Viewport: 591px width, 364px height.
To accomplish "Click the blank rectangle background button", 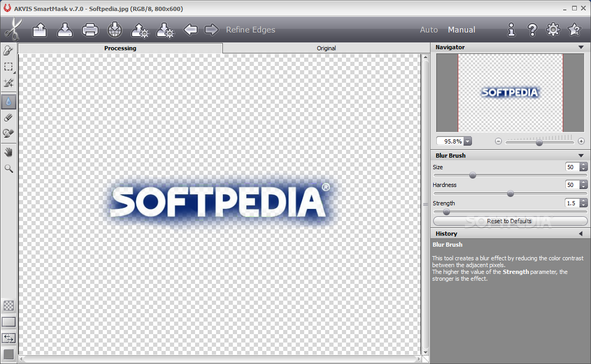I will point(9,322).
